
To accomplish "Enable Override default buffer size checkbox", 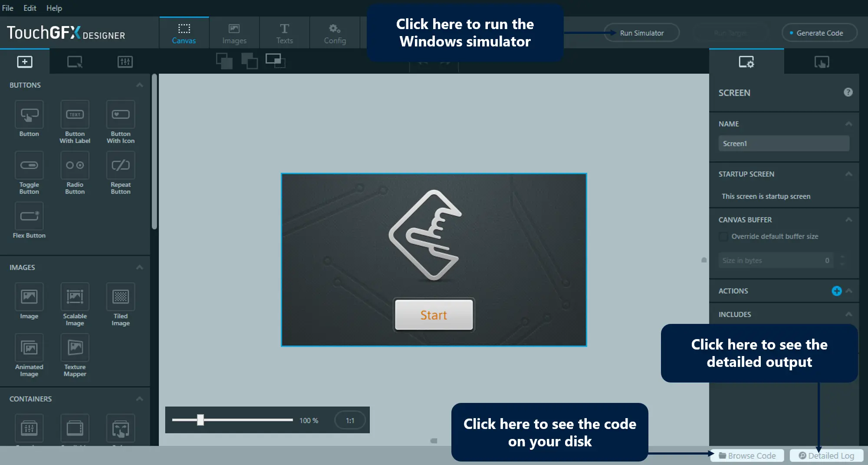I will (723, 236).
